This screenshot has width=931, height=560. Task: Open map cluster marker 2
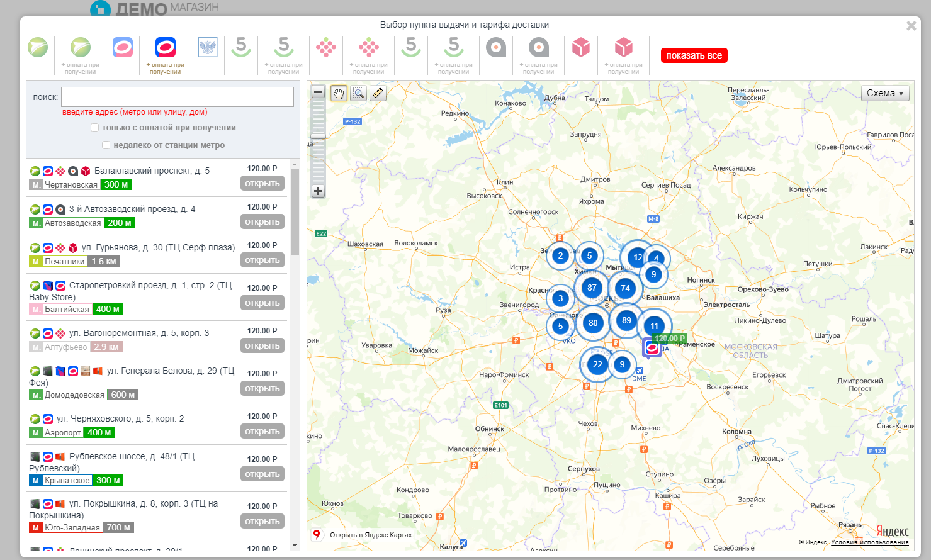[x=560, y=255]
